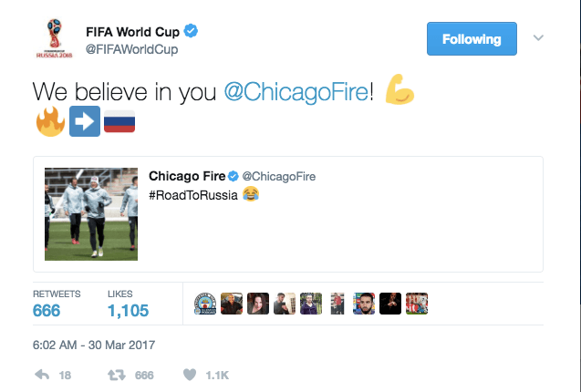
Task: Click the Russian flag emoji
Action: click(x=119, y=121)
